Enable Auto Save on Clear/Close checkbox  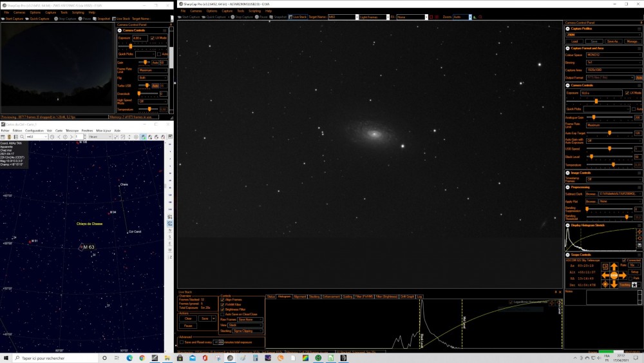[x=222, y=315]
